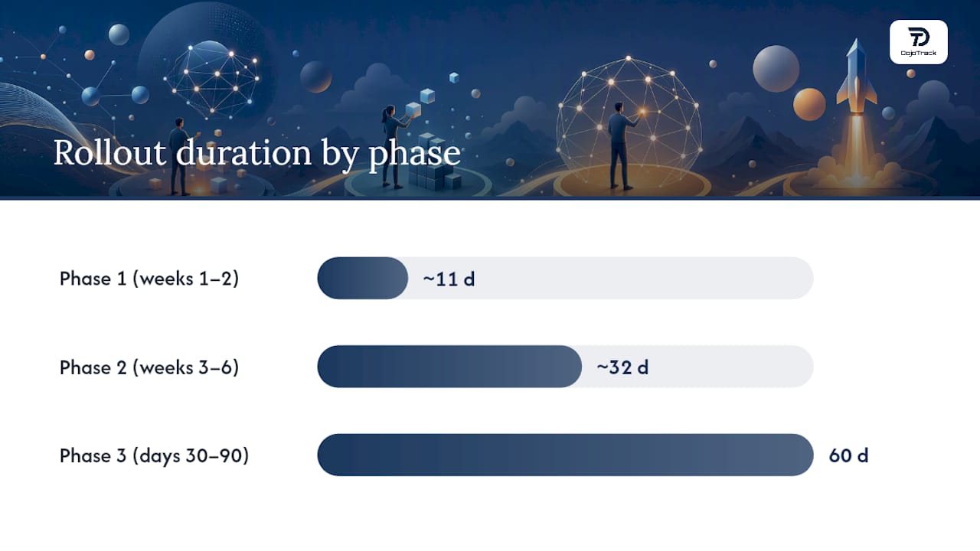980x551 pixels.
Task: Click the orange planet beside the rocket
Action: coord(809,104)
